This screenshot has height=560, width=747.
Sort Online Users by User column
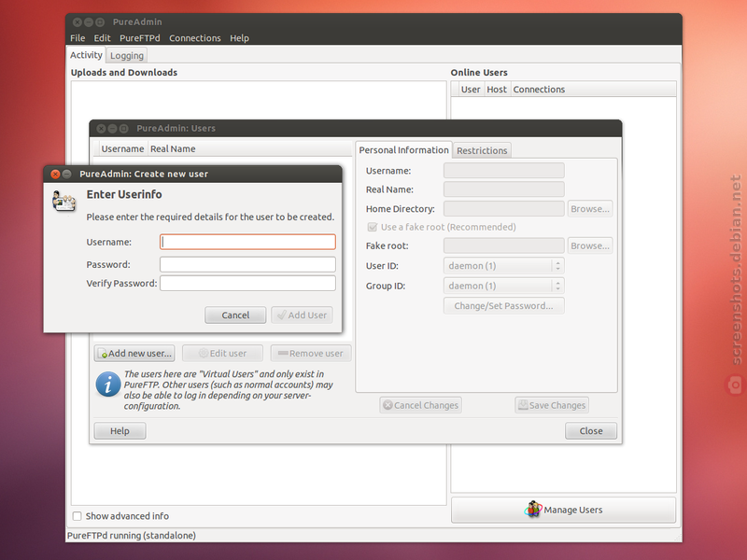[x=471, y=90]
